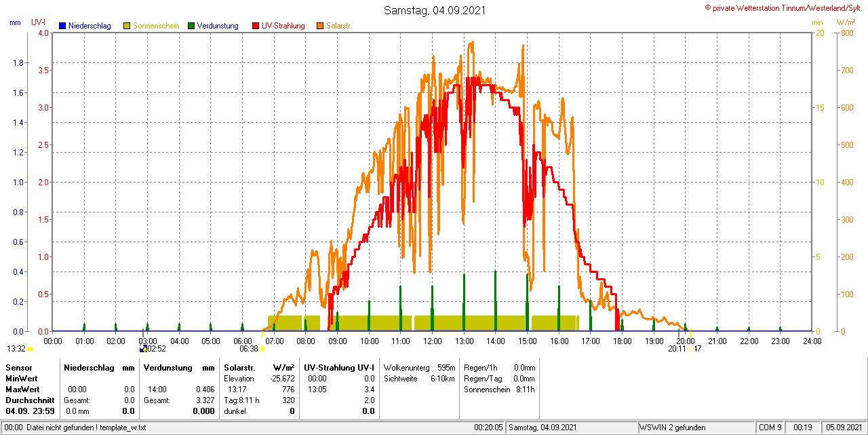Click the 12:00 tick on the time axis
The height and width of the screenshot is (435, 868).
(x=432, y=341)
